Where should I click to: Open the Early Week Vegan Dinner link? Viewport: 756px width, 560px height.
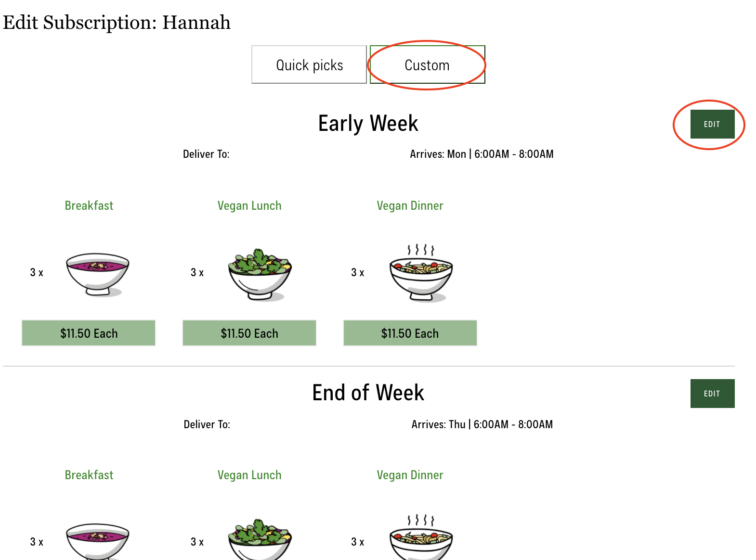pos(410,206)
